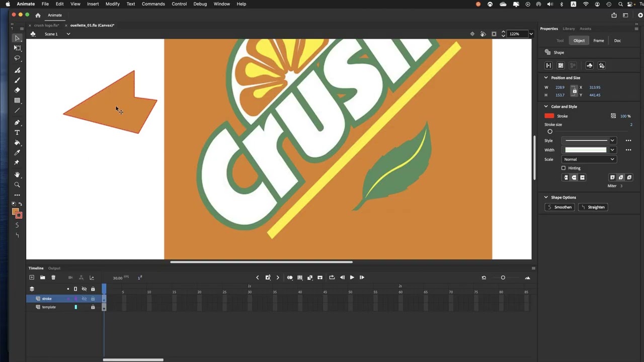Image resolution: width=644 pixels, height=362 pixels.
Task: Toggle lock for all layers
Action: click(x=93, y=289)
